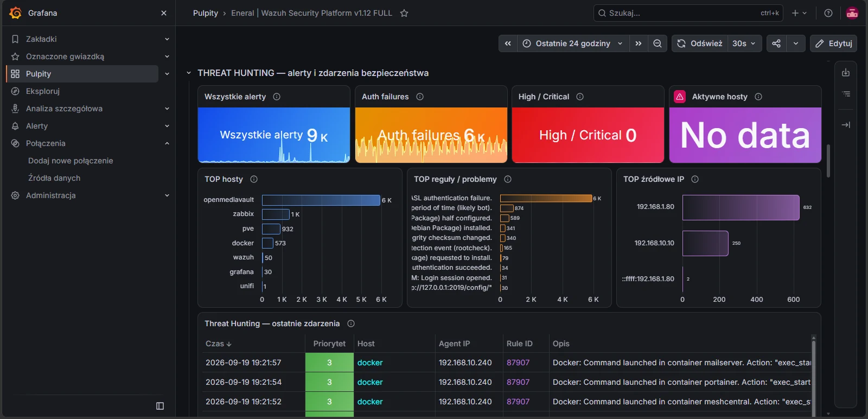Click the Edytuj edit button
The height and width of the screenshot is (419, 868).
coord(833,43)
